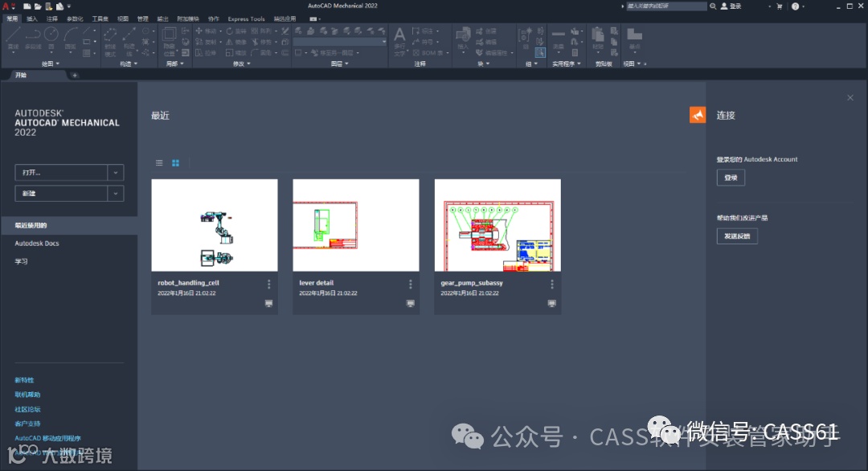Click the 新建 button
868x471 pixels.
[x=61, y=193]
